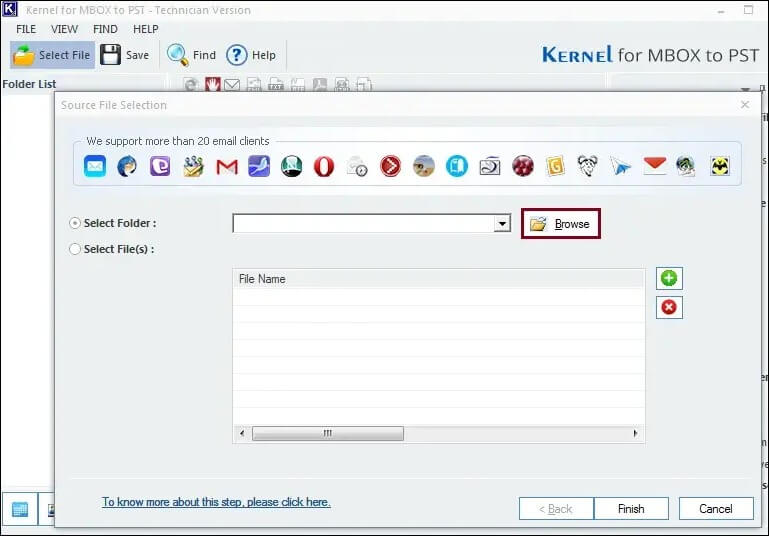Open the folder path dropdown arrow
Screen dimensions: 769x536
click(502, 224)
